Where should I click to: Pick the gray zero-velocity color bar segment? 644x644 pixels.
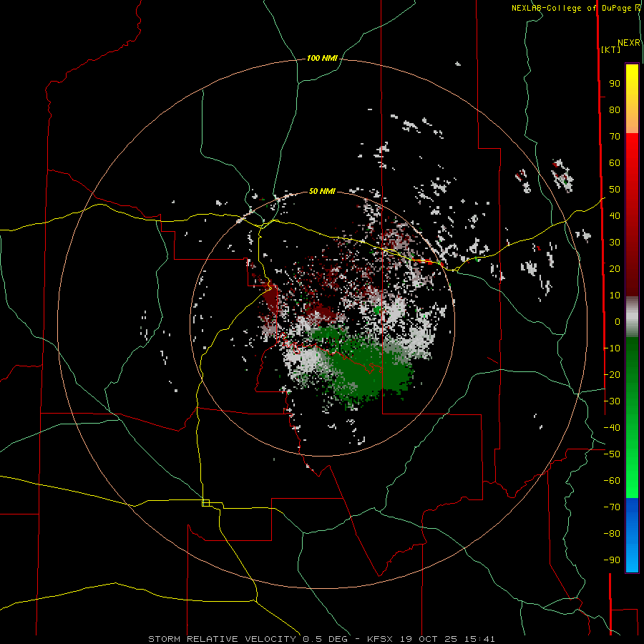pyautogui.click(x=632, y=316)
